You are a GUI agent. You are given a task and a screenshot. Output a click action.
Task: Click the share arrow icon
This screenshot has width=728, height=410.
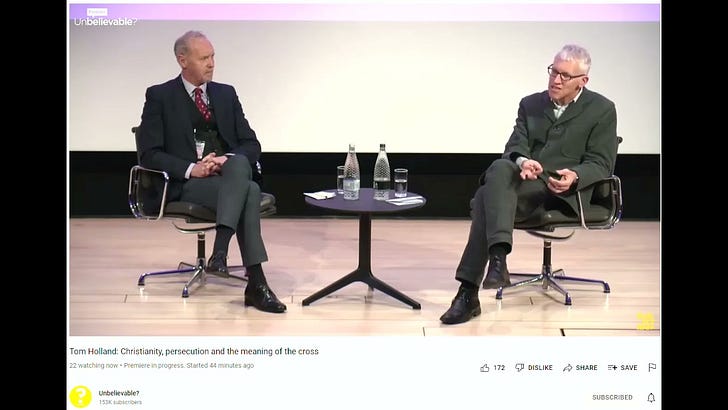tap(567, 368)
